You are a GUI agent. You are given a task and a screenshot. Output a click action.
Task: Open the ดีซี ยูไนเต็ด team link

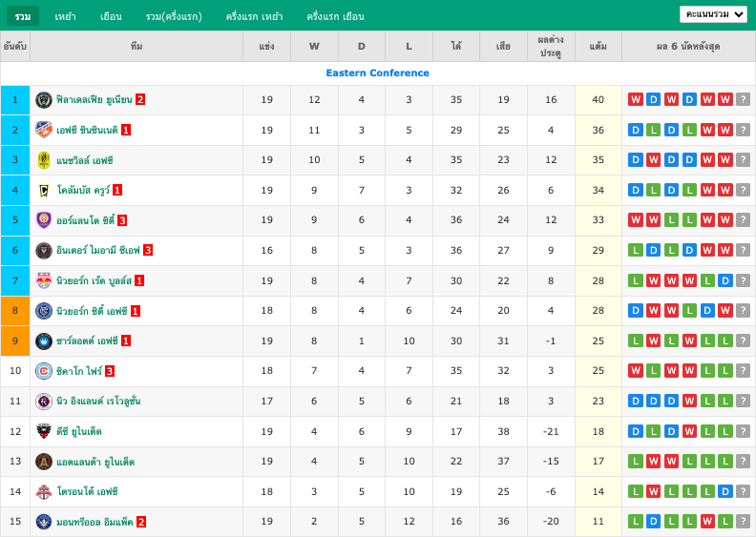tap(78, 431)
